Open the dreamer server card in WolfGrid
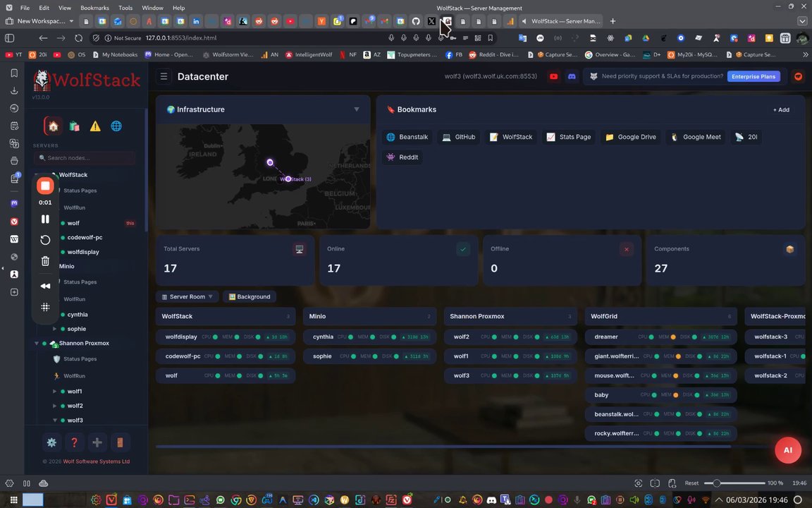Screen dimensions: 812x508 pos(660,337)
